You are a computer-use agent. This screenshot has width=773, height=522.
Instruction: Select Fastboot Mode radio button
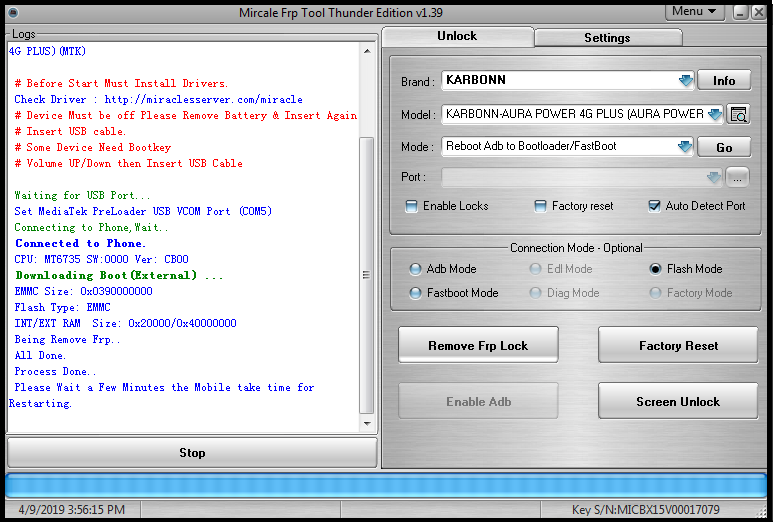[415, 293]
